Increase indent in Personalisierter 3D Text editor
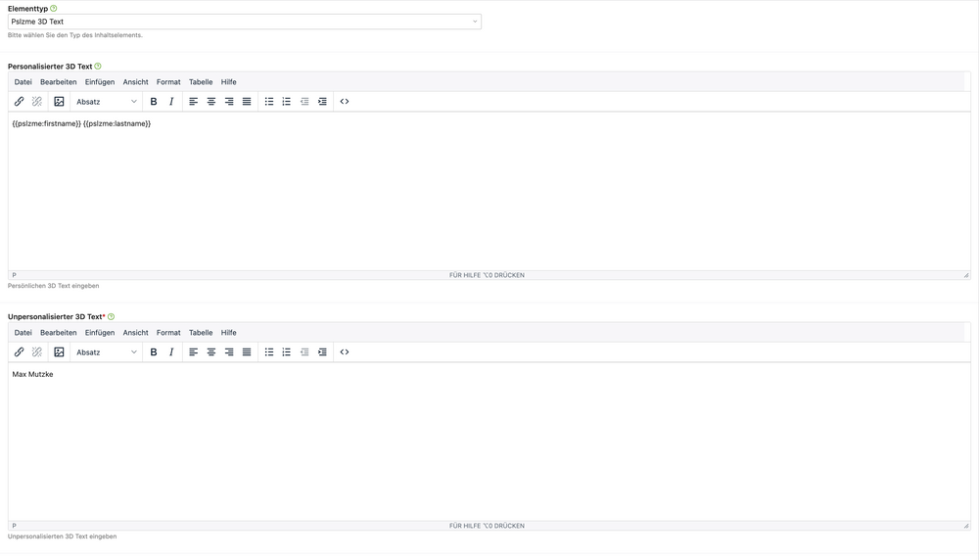Screen dimensions: 979x560 (322, 101)
